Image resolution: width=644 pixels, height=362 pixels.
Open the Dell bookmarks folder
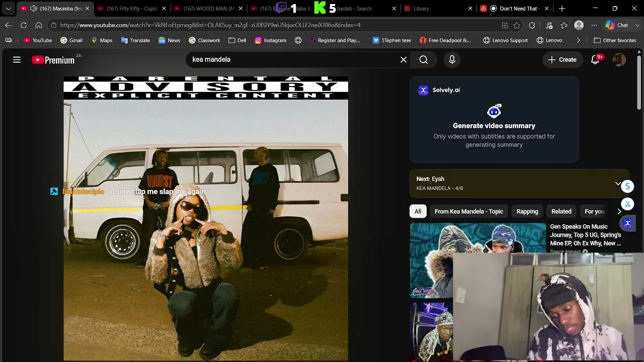[237, 40]
